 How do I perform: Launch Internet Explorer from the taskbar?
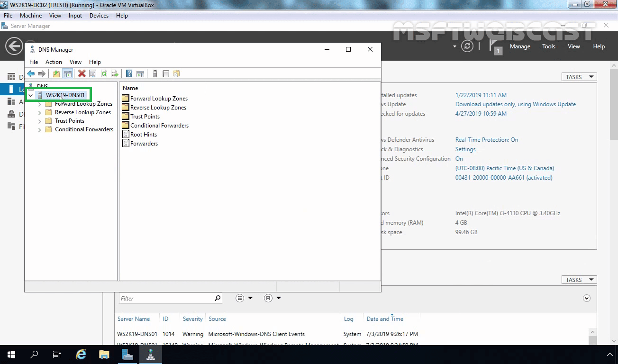(x=81, y=355)
